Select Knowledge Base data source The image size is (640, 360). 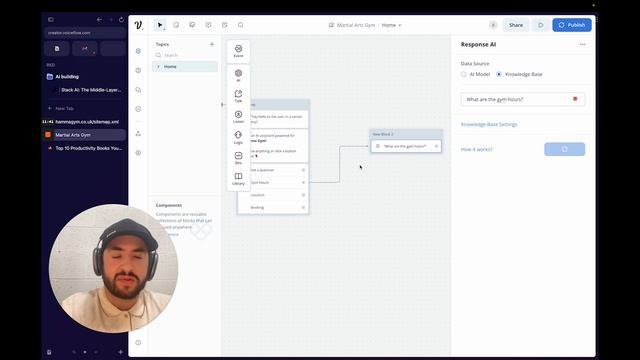click(x=499, y=74)
